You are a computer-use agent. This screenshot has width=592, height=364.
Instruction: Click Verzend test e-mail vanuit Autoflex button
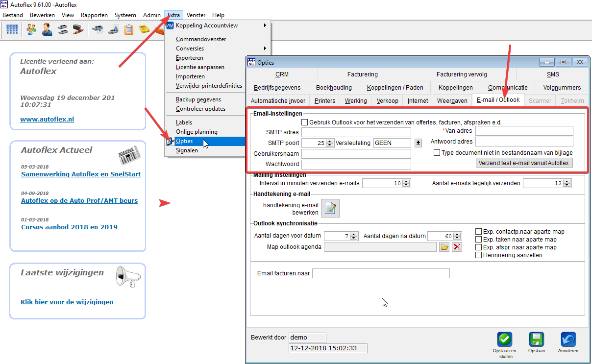pos(524,163)
